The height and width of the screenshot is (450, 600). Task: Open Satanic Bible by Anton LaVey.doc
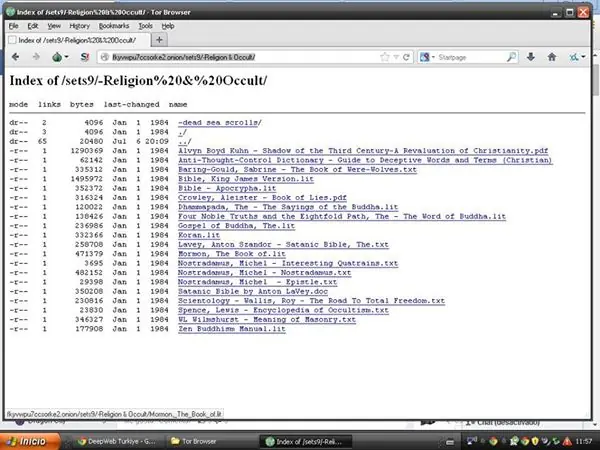pyautogui.click(x=253, y=292)
